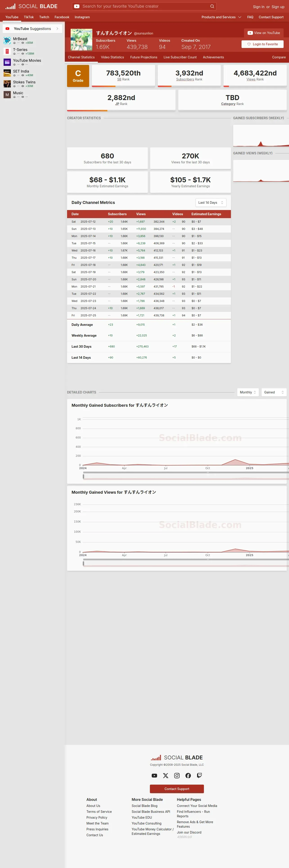Click the 783,520th SB Rank card

click(123, 76)
